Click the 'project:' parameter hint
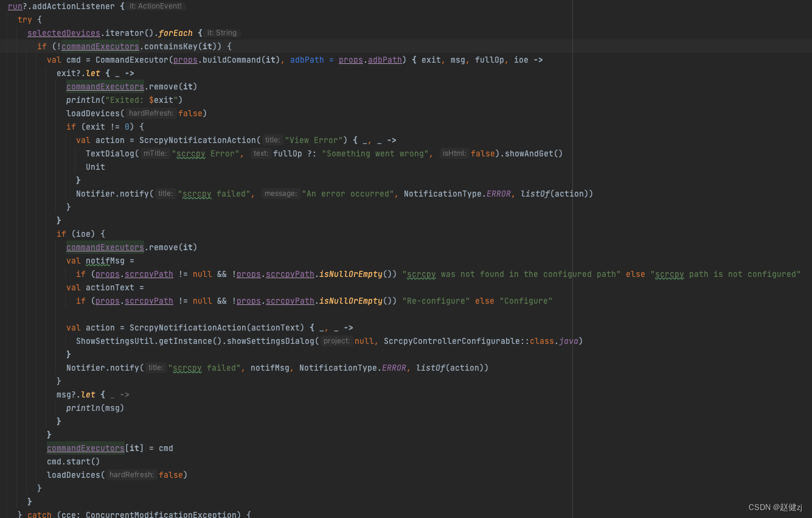Screen dimensions: 812x518 [336, 341]
